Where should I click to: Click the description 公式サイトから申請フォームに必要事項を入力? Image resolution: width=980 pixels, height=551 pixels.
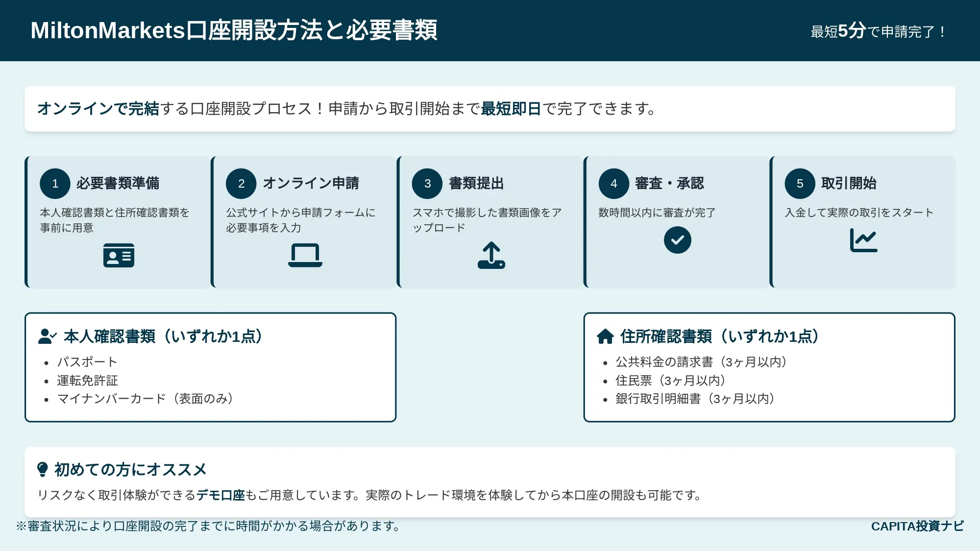[301, 220]
